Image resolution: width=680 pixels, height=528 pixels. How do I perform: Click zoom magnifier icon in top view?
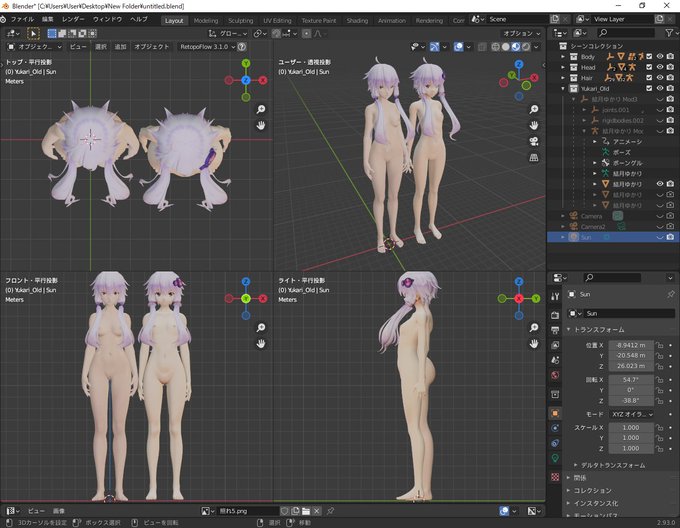point(261,109)
